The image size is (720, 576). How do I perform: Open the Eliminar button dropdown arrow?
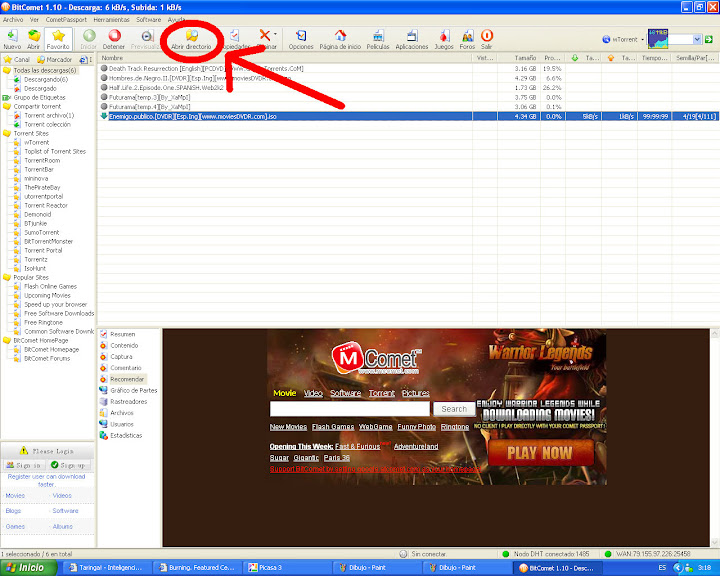tap(275, 34)
